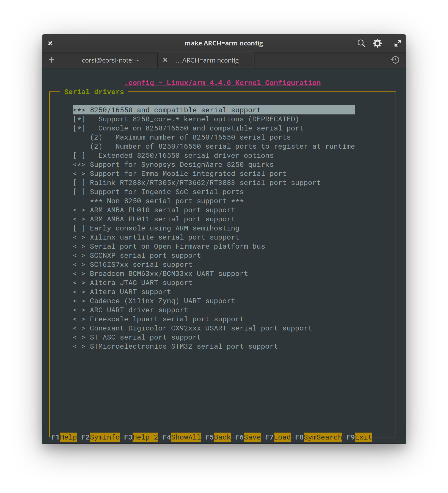Toggle Support 8250_core.* kernel options checkbox
Viewport: 448px width, 493px height.
pyautogui.click(x=79, y=119)
